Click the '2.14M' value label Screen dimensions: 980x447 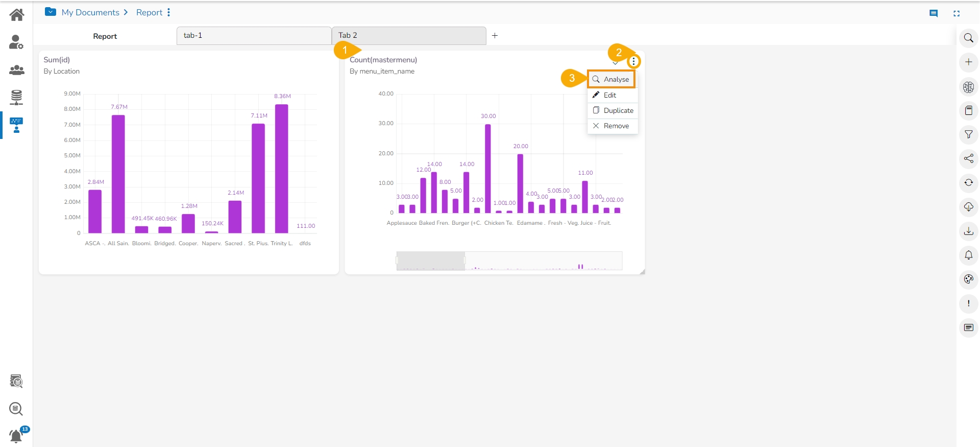(x=236, y=193)
